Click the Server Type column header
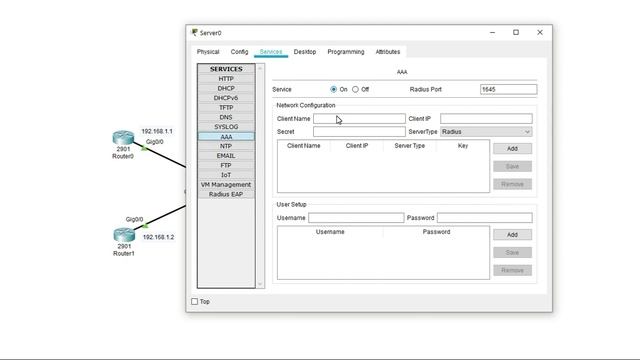Image resolution: width=640 pixels, height=360 pixels. point(410,146)
